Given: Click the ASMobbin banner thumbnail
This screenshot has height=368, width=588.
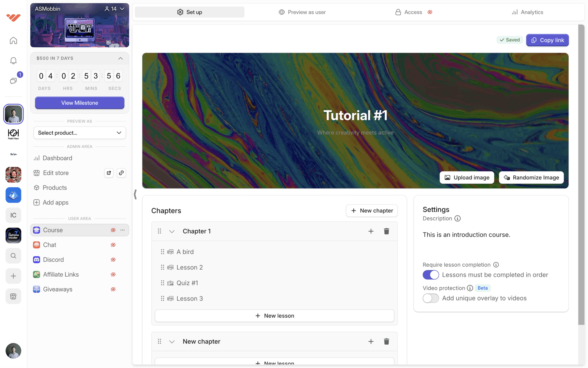Looking at the screenshot, I should click(x=80, y=25).
